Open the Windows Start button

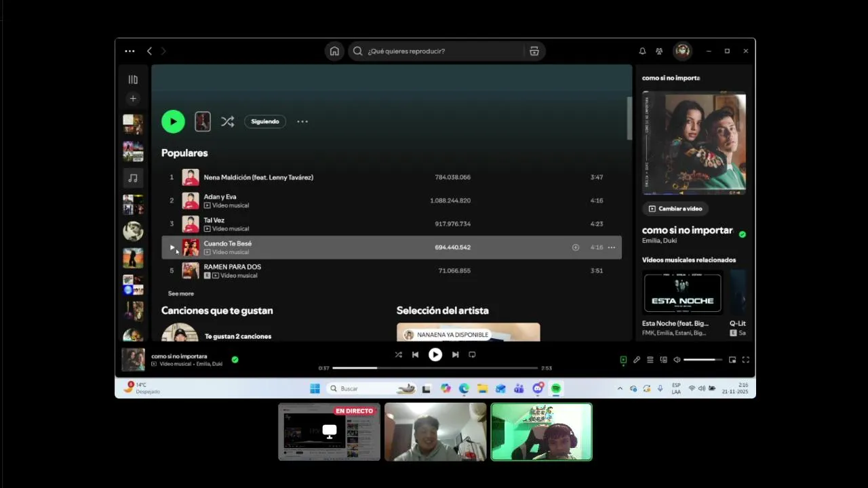(x=315, y=388)
